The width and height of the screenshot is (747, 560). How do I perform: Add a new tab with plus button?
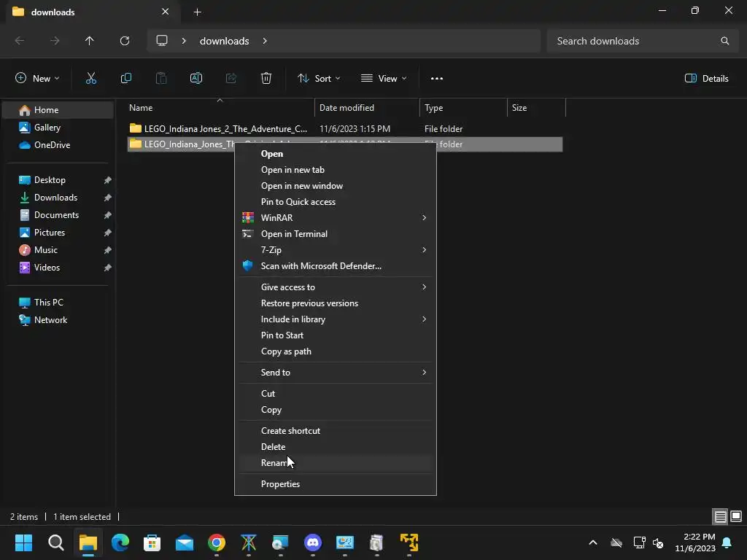click(x=197, y=12)
